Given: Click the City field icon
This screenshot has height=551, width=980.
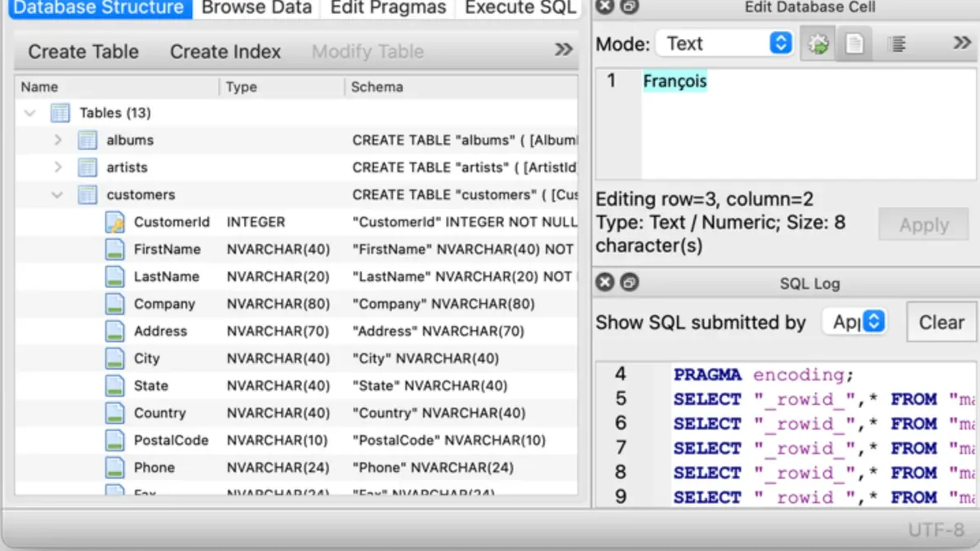Looking at the screenshot, I should [115, 358].
